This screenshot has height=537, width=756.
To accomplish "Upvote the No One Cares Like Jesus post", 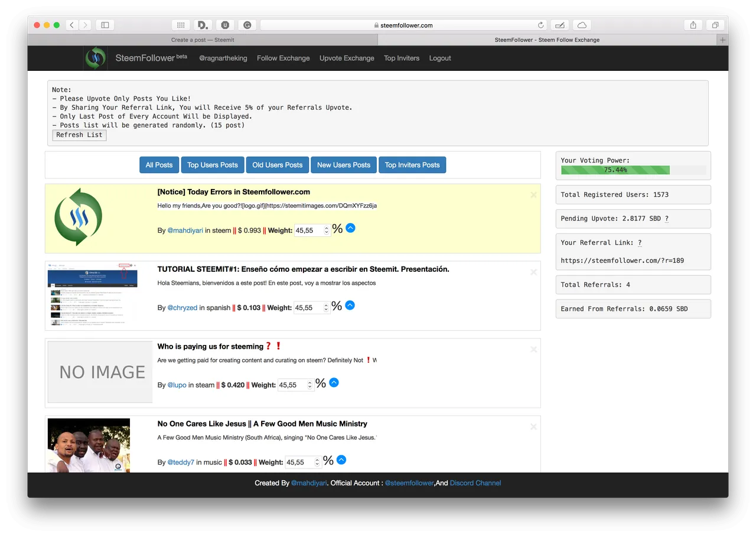I will tap(341, 460).
